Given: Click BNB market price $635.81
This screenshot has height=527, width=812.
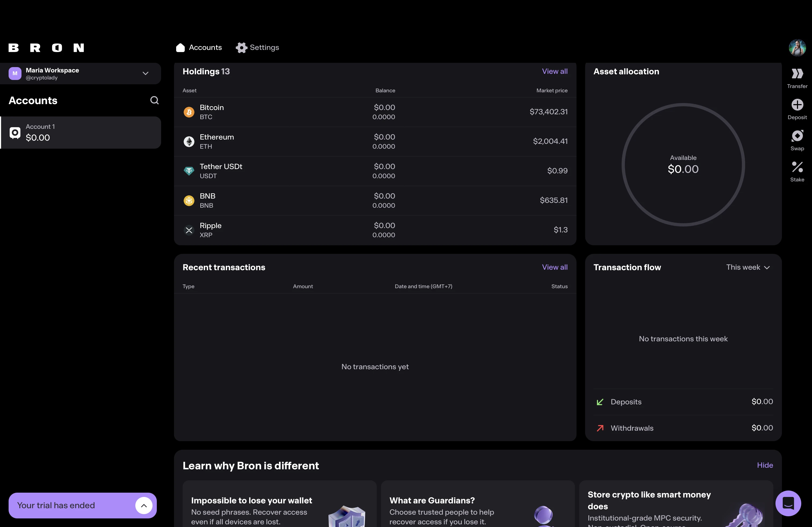Looking at the screenshot, I should pos(554,200).
